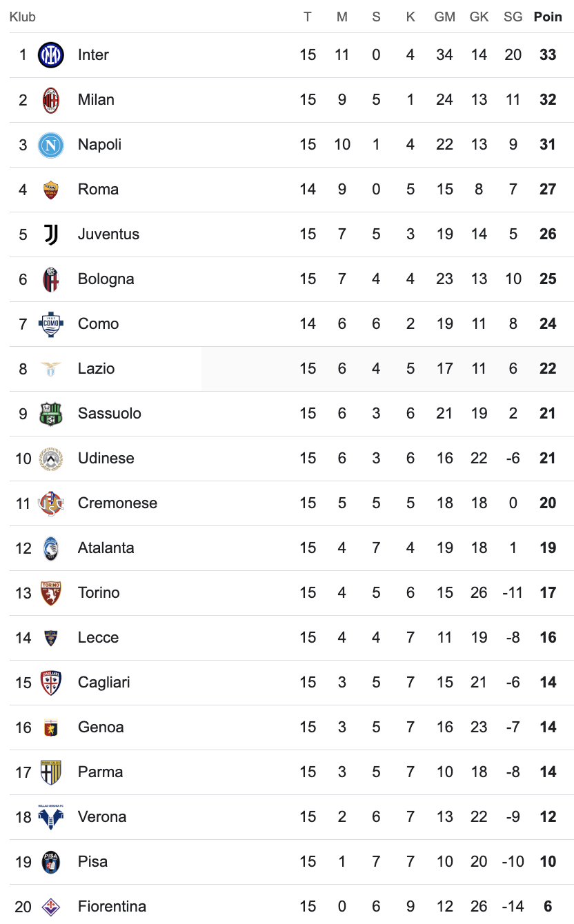This screenshot has height=924, width=574.
Task: Open the Verona team name link
Action: pos(102,817)
